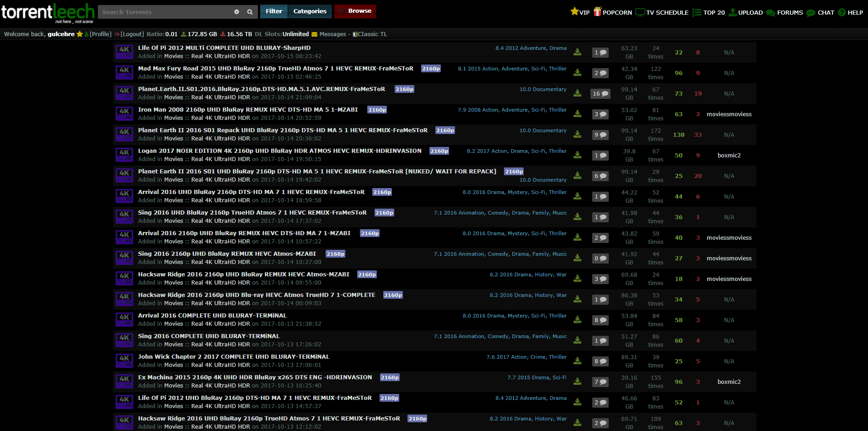Click uploader boxmic2 on Ex Machina row

pos(729,382)
